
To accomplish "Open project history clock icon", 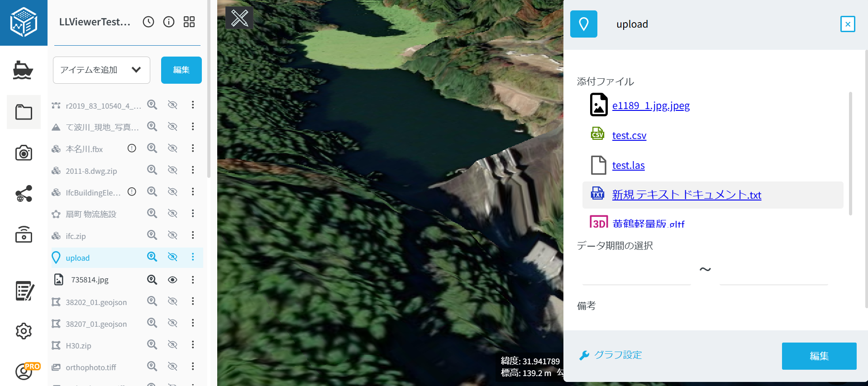I will coord(148,22).
